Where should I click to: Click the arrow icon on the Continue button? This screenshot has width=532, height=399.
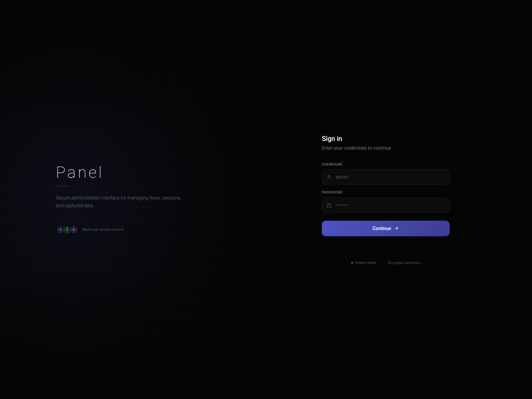coord(397,228)
